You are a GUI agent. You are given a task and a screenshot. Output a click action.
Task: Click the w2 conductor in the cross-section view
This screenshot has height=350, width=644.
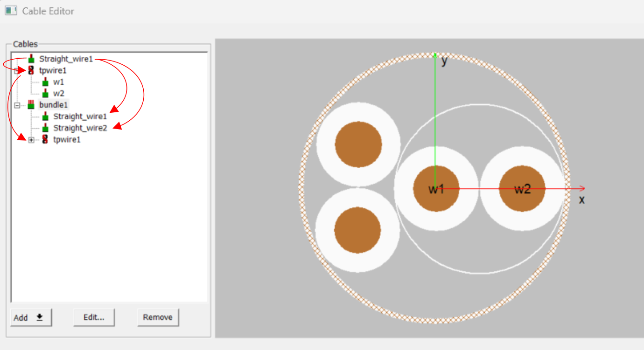[x=522, y=188]
